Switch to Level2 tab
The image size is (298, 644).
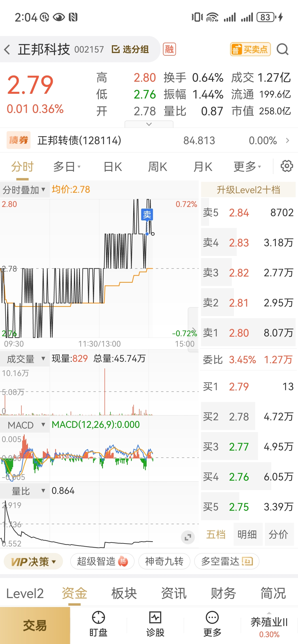click(x=25, y=594)
